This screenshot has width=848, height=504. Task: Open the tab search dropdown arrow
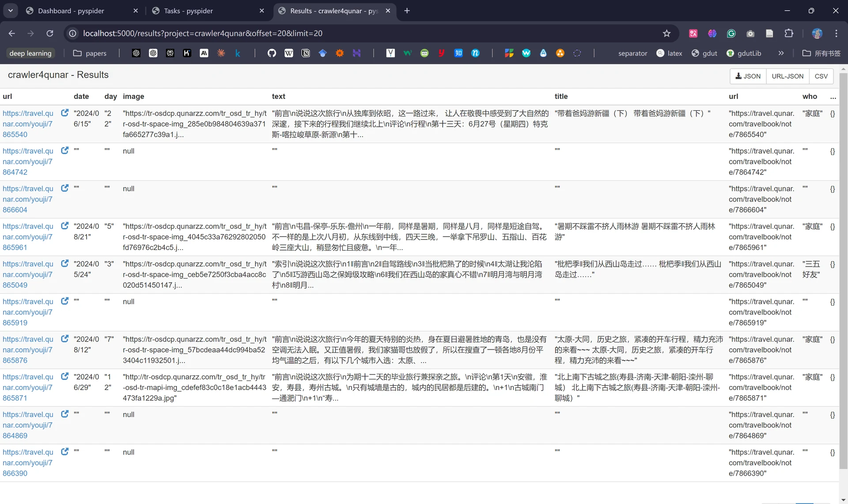point(10,11)
